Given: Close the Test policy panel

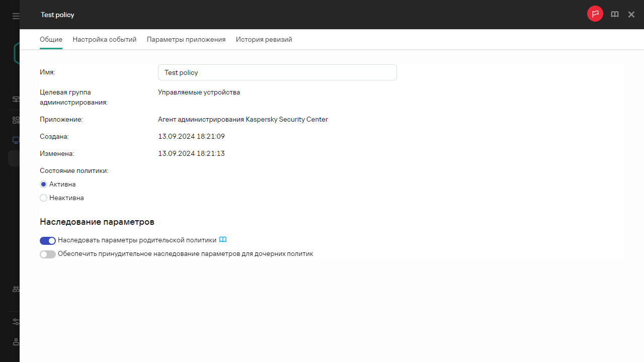Looking at the screenshot, I should [x=631, y=15].
